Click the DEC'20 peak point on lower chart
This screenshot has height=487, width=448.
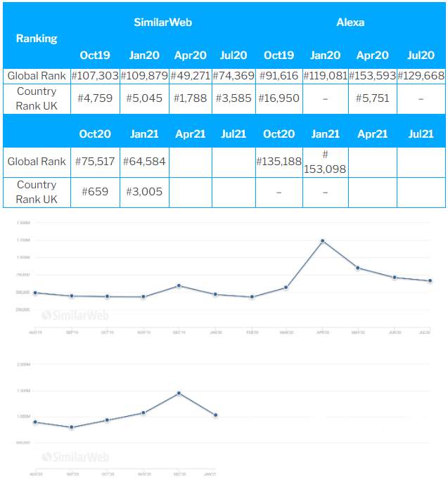click(x=179, y=393)
